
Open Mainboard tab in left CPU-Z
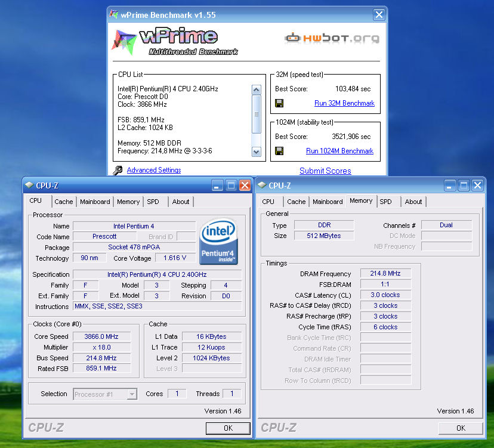coord(95,202)
